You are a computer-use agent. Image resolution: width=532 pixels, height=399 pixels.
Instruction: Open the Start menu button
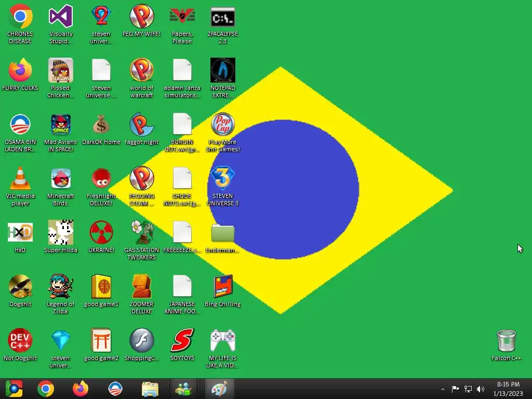coord(14,389)
